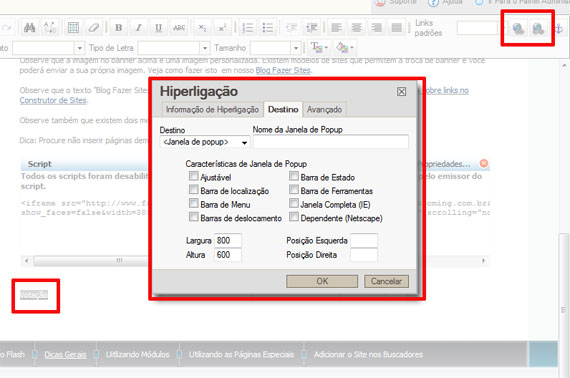This screenshot has width=570, height=378.
Task: Open the Tamanho size dropdown
Action: (x=296, y=48)
